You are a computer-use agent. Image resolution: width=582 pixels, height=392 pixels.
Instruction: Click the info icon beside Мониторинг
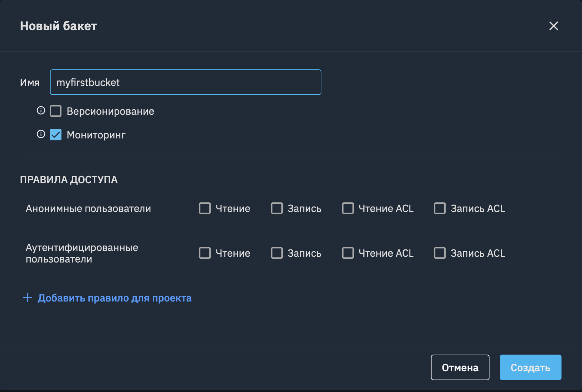pyautogui.click(x=41, y=134)
